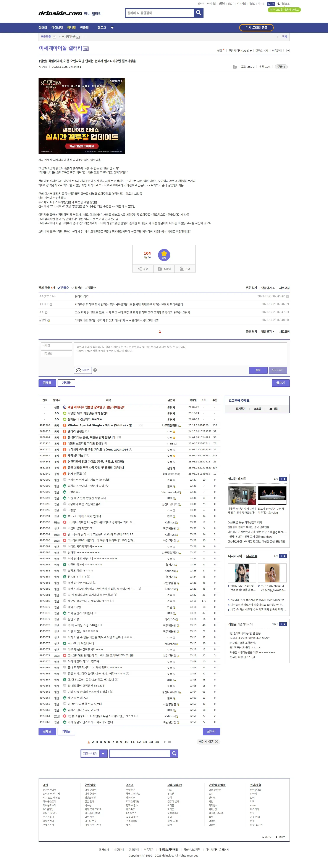Click AD speaker icon of 다양한 BJ의 row
The width and height of the screenshot is (328, 868).
pos(65,413)
